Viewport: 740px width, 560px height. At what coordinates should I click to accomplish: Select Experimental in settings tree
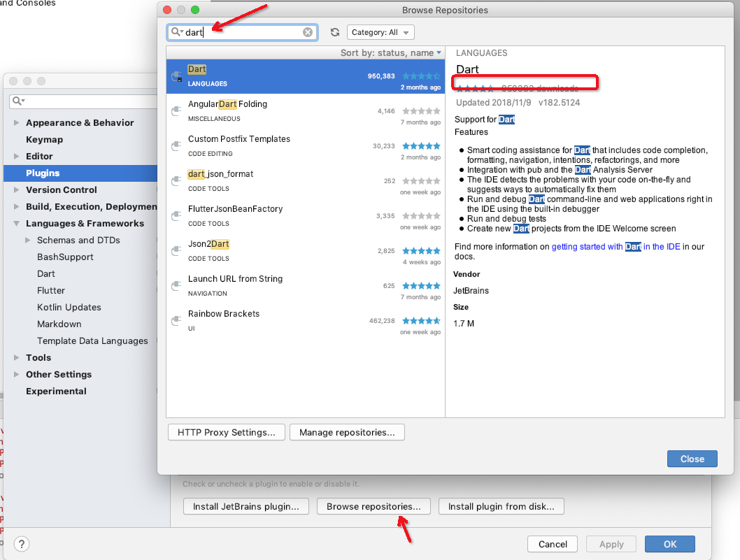[56, 391]
